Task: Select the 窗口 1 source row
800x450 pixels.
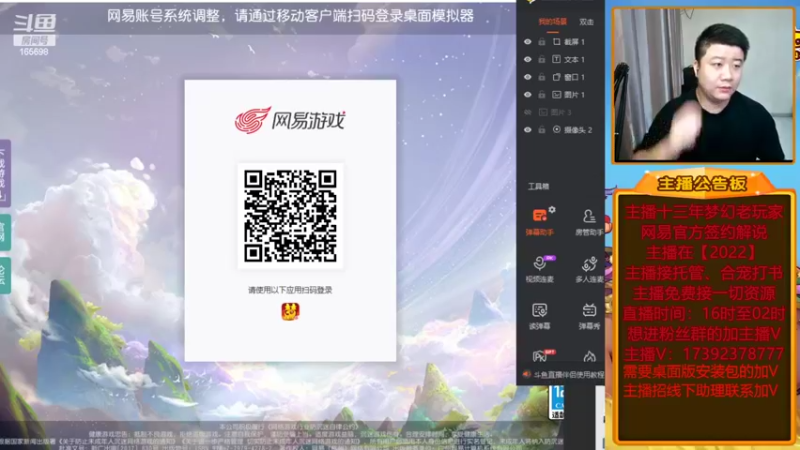Action: click(x=561, y=77)
